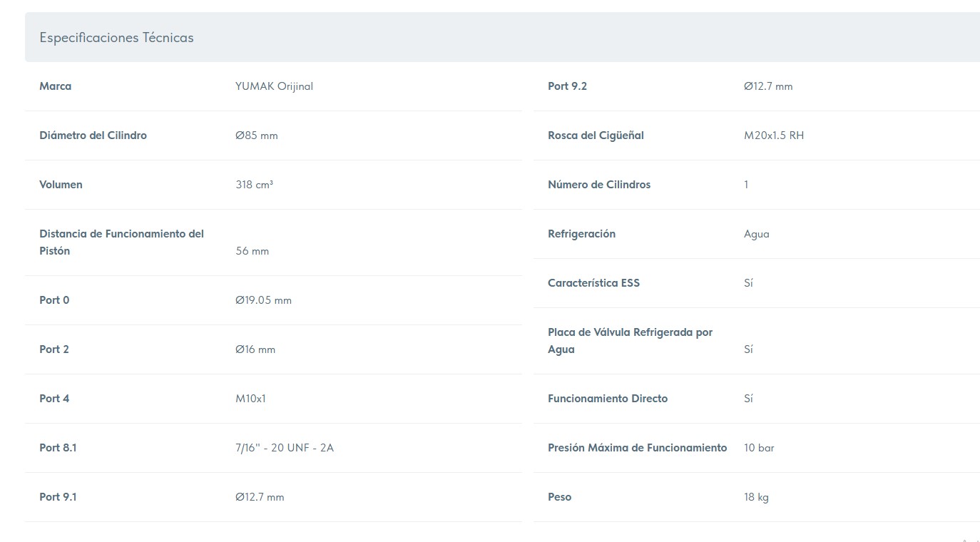Select the Port 0 row label
Screen dimensions: 980x542
coord(54,300)
